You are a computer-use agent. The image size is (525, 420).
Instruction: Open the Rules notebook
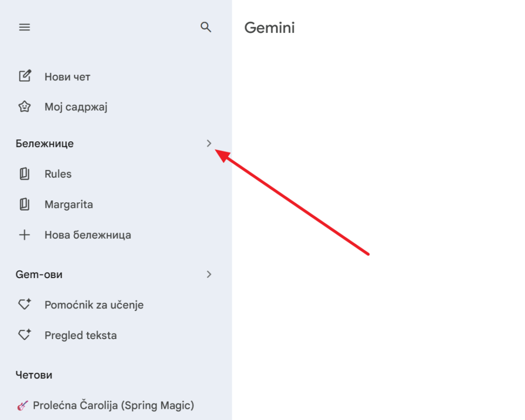click(58, 174)
